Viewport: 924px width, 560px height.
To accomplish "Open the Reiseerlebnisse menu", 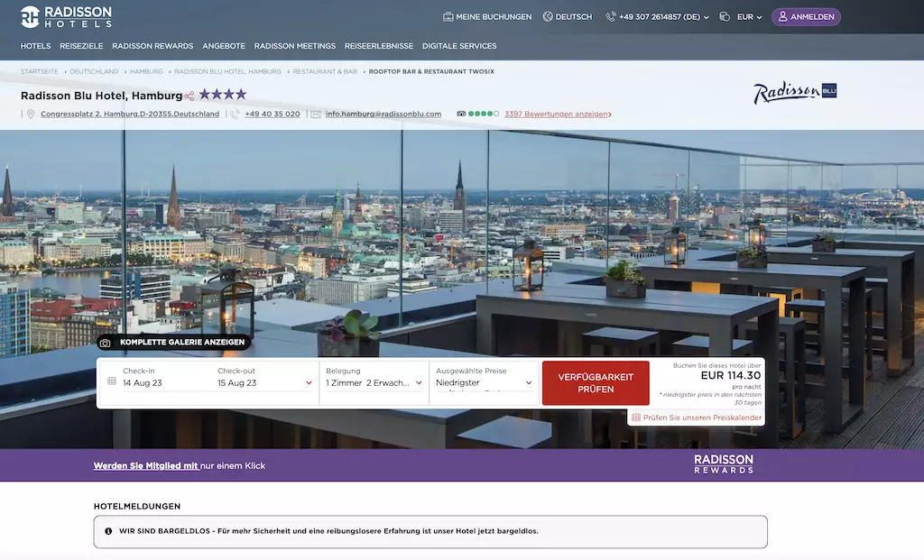I will (x=379, y=46).
